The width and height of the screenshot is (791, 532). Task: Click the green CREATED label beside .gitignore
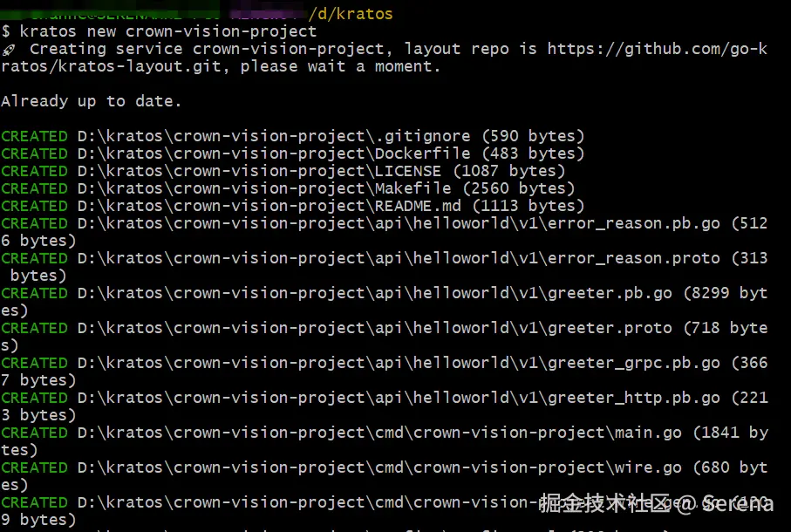click(x=34, y=136)
